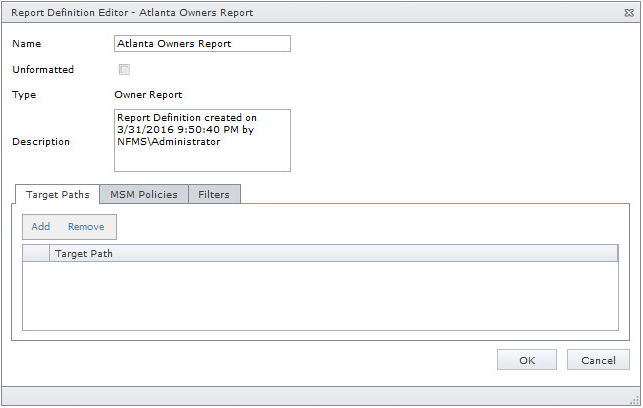Open the MSM Policies tab

[143, 194]
